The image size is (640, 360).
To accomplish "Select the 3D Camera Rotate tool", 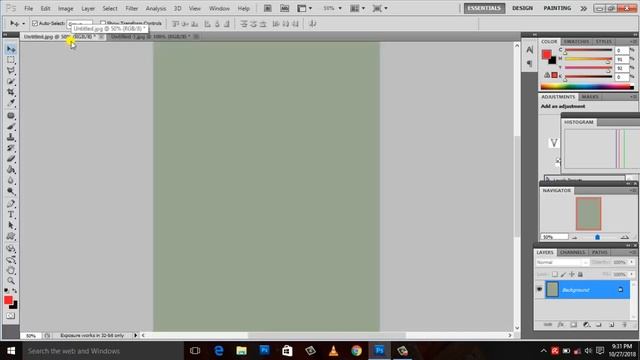I will tap(11, 260).
